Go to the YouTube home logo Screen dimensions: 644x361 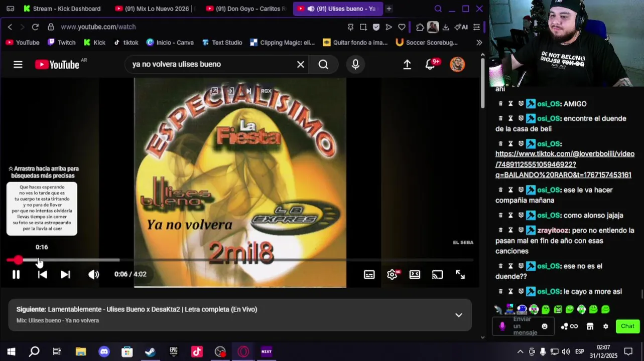pos(57,64)
